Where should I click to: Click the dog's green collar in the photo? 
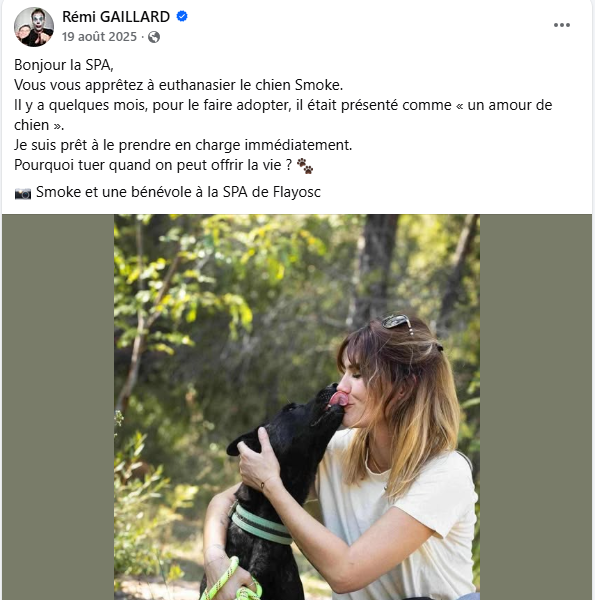(x=261, y=525)
